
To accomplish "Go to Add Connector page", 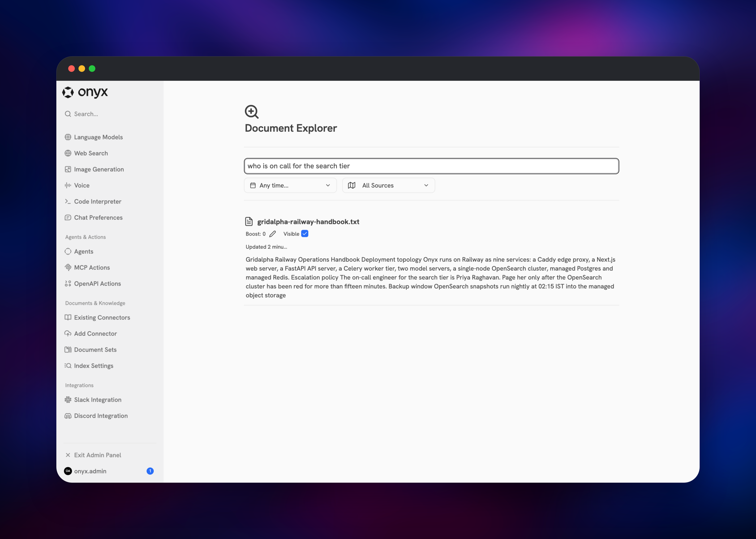I will pyautogui.click(x=110, y=334).
